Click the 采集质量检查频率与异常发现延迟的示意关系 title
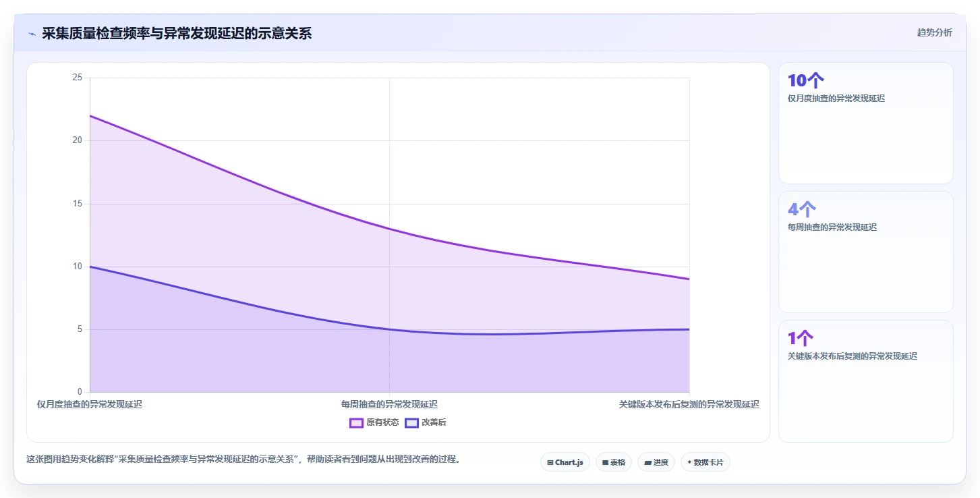980x498 pixels. coord(177,34)
